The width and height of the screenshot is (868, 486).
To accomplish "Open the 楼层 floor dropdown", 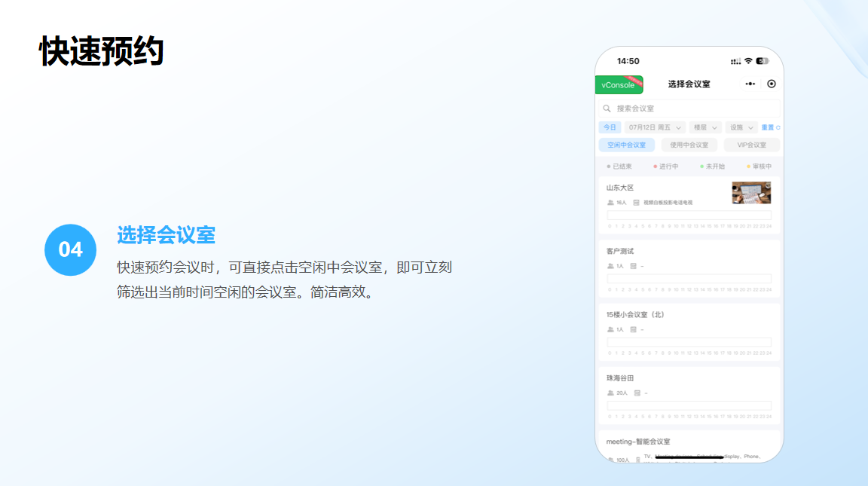I will pyautogui.click(x=705, y=127).
